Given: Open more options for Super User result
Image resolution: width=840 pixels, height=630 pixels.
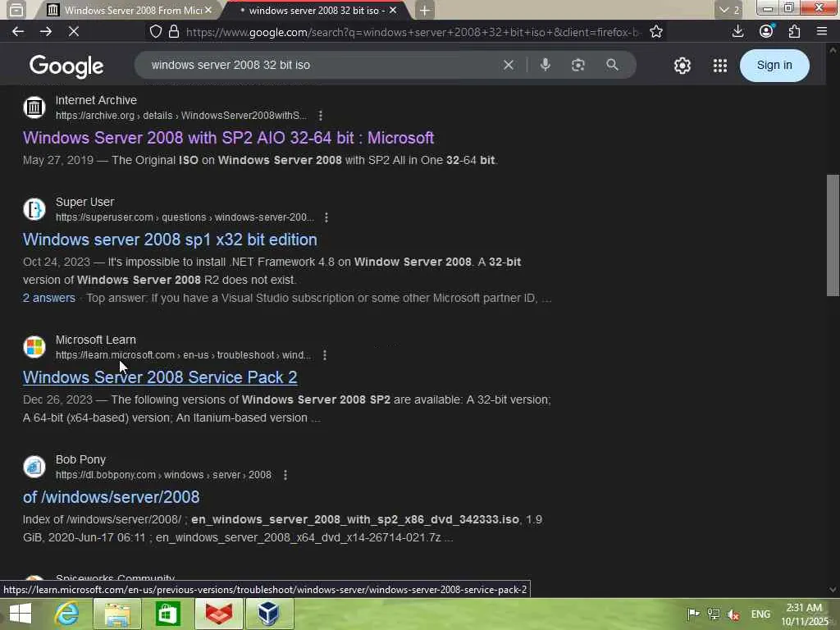Looking at the screenshot, I should (326, 217).
